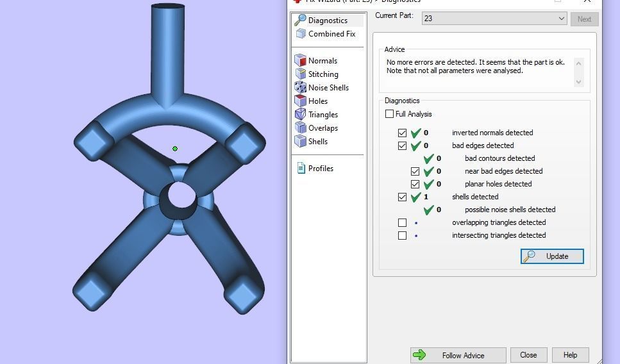
Task: Click the Follow Advice button
Action: click(x=458, y=355)
